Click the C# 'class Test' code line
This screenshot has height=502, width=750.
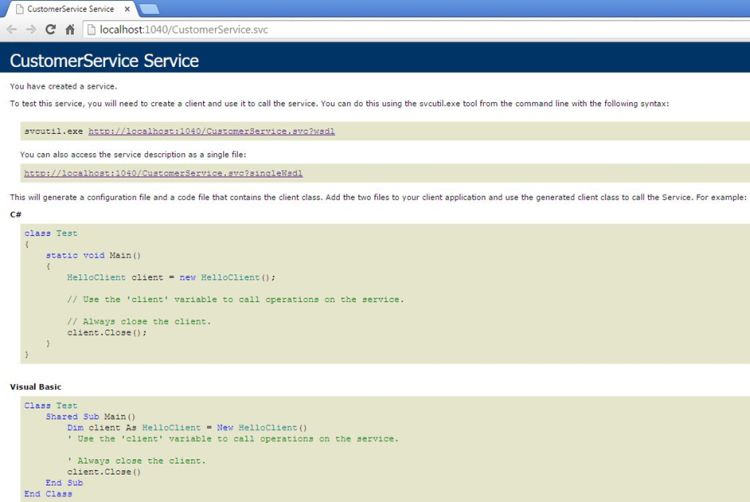tap(51, 233)
